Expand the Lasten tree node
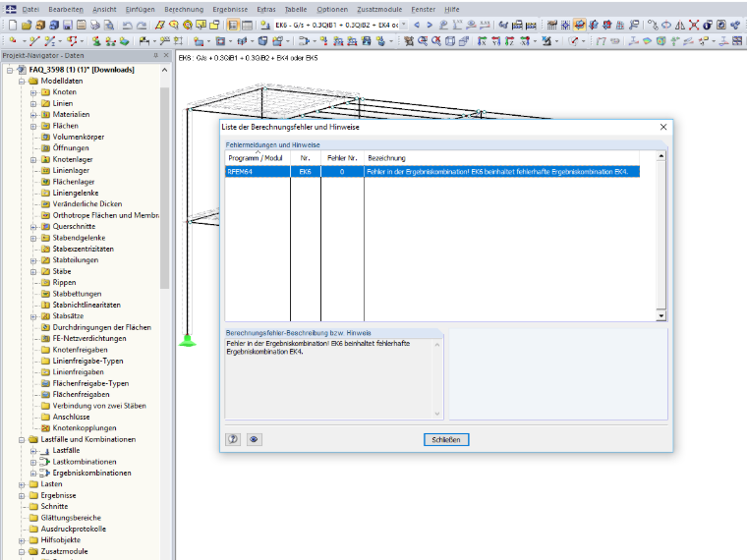This screenshot has height=560, width=747. (x=22, y=484)
